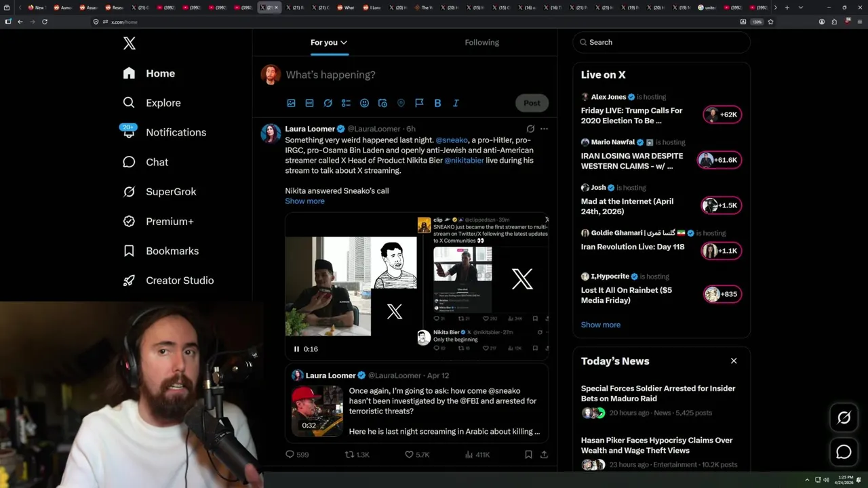Screen dimensions: 868x488
Task: Open the Explore page
Action: pos(152,103)
